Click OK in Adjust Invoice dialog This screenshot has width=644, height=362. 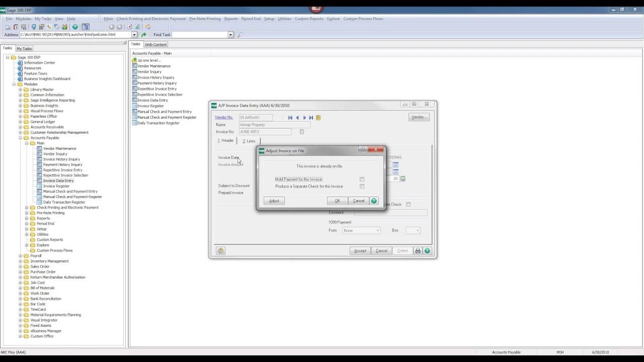pos(337,201)
